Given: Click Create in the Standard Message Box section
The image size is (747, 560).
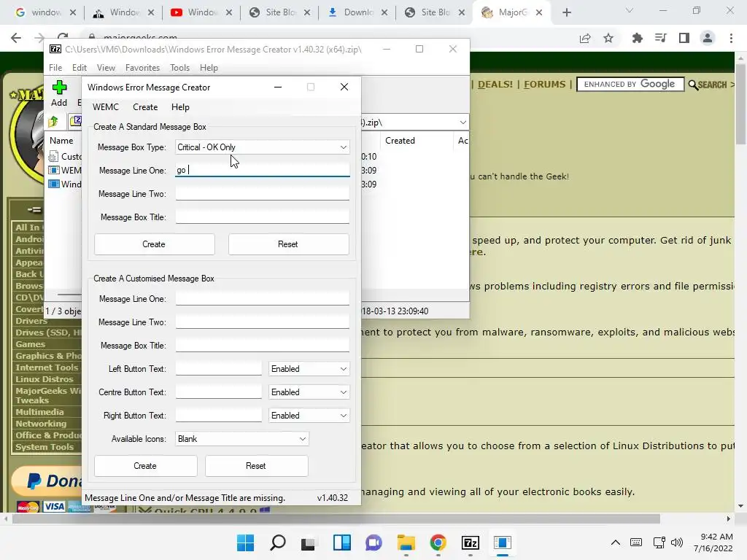Looking at the screenshot, I should pyautogui.click(x=155, y=244).
